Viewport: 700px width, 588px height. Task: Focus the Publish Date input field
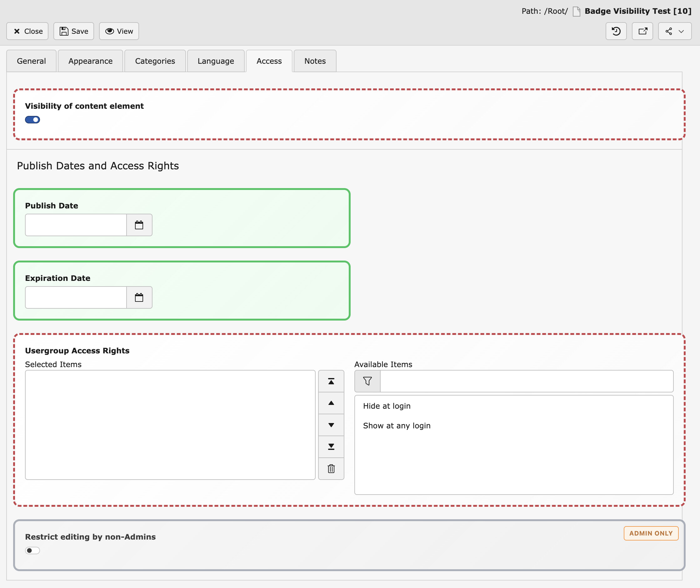pyautogui.click(x=76, y=225)
